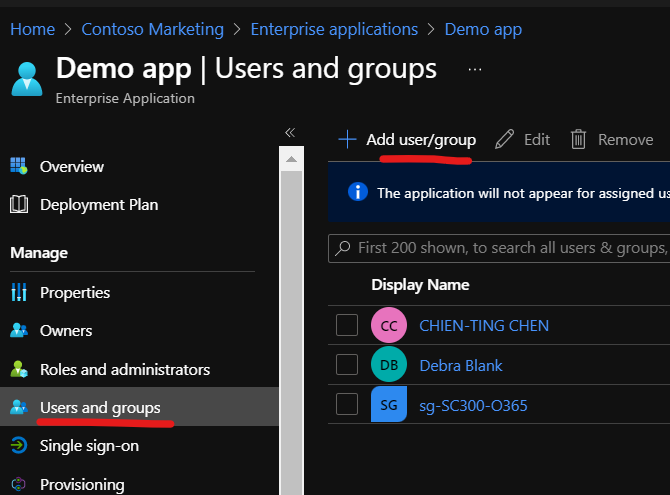Click the CC pink avatar
Screen dimensions: 670x495
[x=389, y=325]
